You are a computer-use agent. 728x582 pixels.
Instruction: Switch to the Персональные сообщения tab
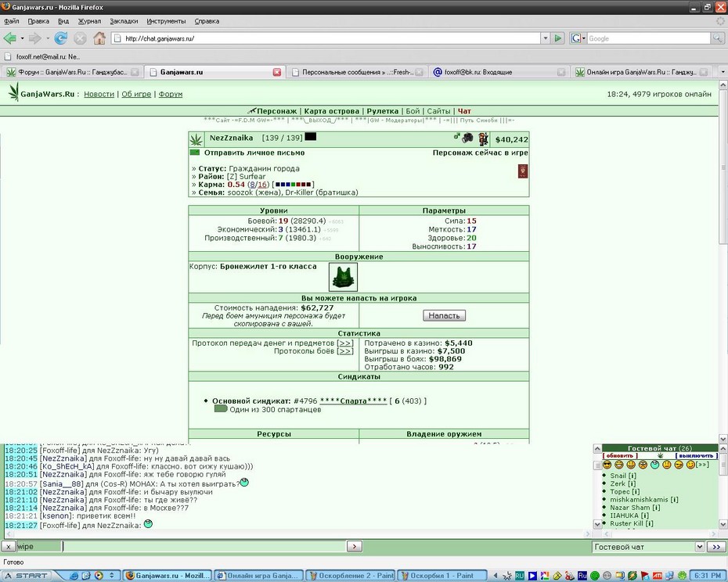coord(357,72)
